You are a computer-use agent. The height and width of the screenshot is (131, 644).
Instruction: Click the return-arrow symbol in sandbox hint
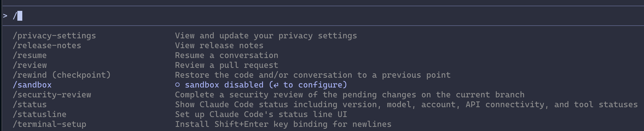point(276,85)
